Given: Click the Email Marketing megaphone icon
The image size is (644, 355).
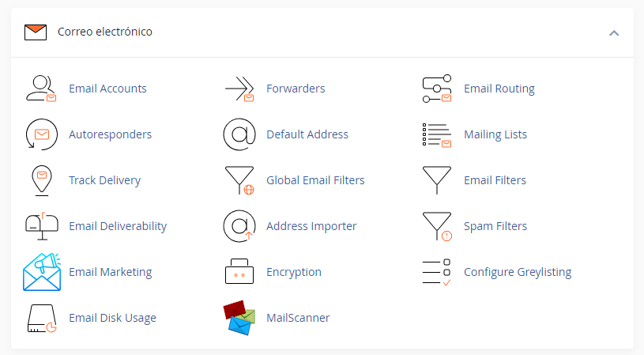Looking at the screenshot, I should [x=42, y=272].
